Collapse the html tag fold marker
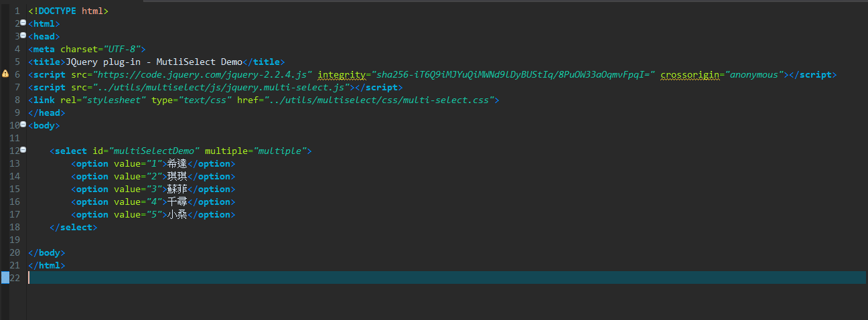Image resolution: width=868 pixels, height=320 pixels. point(23,23)
